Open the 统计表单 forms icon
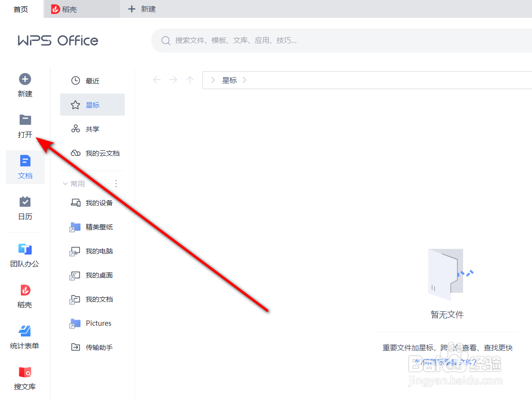This screenshot has height=399, width=532. (25, 331)
